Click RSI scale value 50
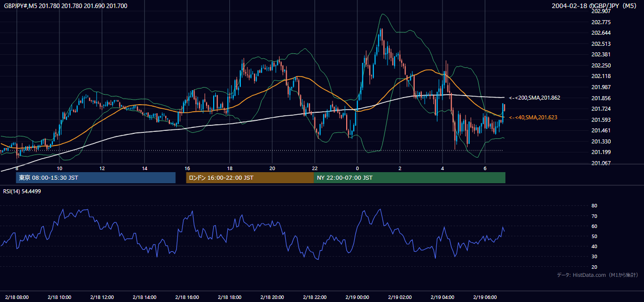Screen dimensions: 644x302 (594, 236)
